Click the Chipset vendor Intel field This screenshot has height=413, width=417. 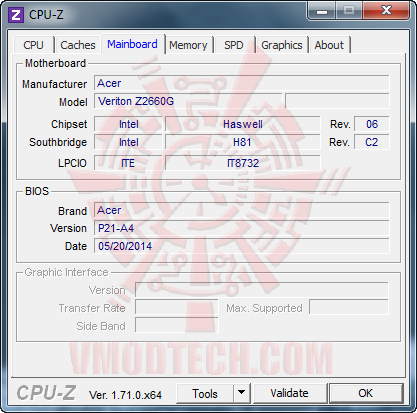(x=128, y=124)
